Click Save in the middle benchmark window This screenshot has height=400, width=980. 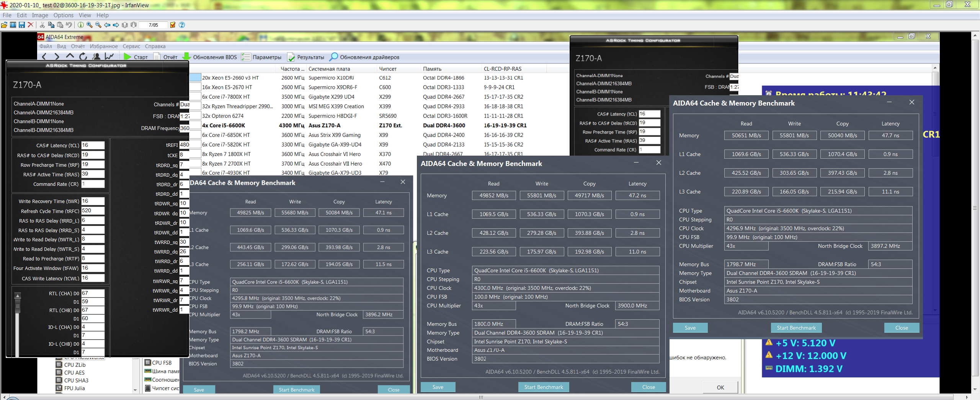(438, 387)
